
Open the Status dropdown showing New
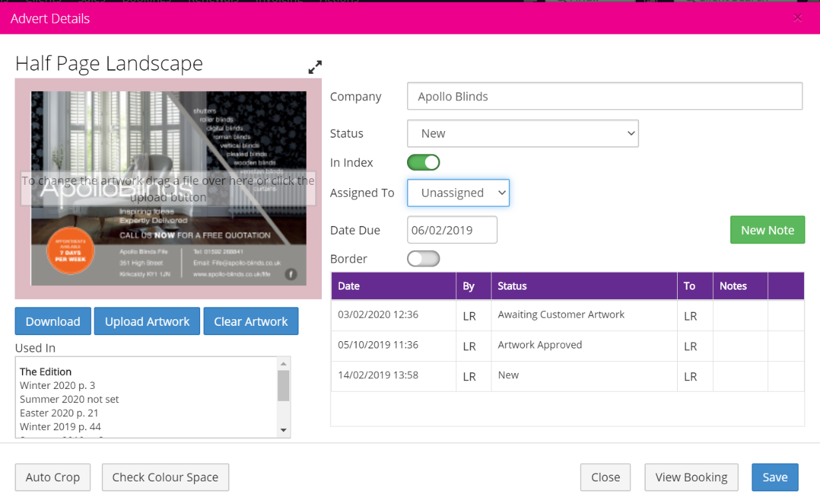click(x=523, y=134)
